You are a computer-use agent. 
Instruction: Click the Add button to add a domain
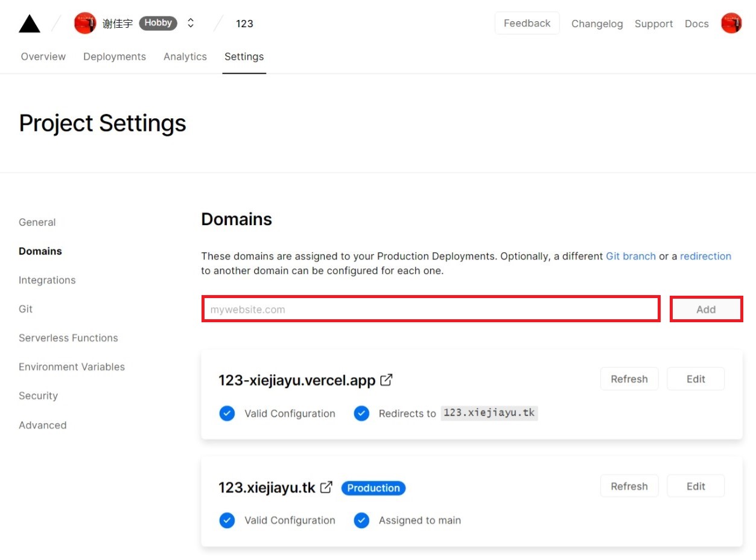pos(705,308)
